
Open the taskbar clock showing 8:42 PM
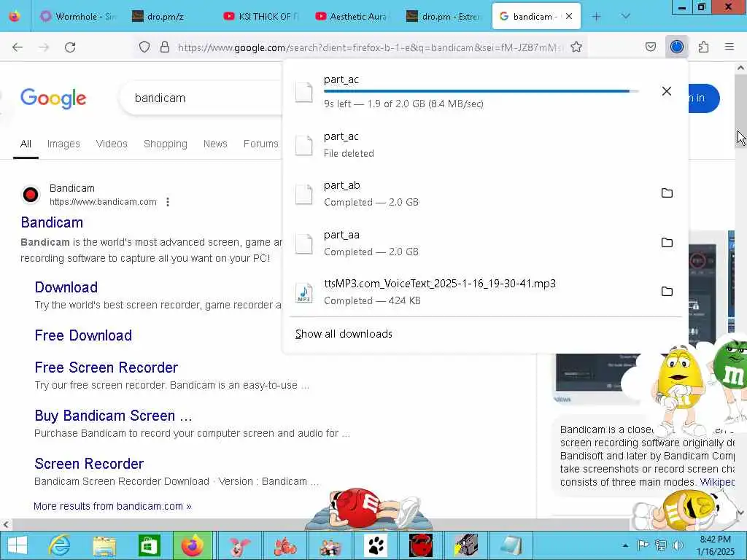tap(715, 545)
